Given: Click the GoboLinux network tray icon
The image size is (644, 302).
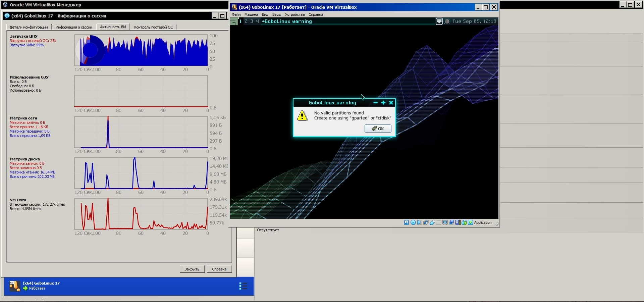Looking at the screenshot, I should tap(439, 21).
